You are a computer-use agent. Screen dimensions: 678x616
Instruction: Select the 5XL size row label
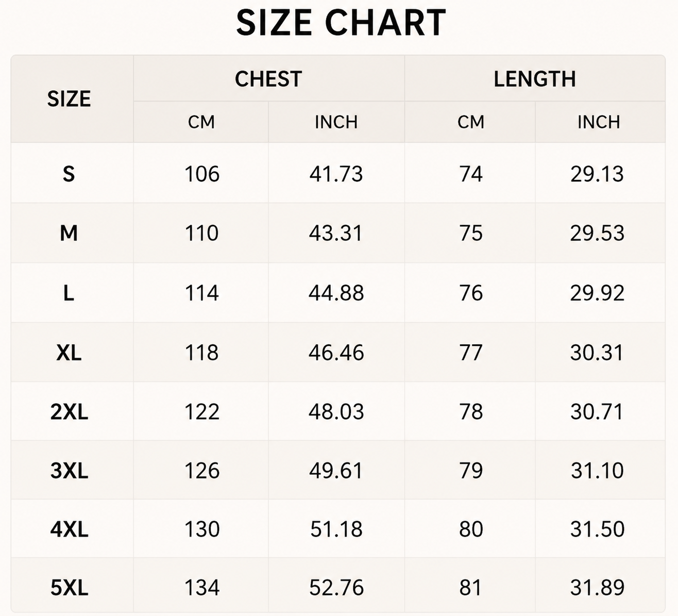(x=69, y=588)
